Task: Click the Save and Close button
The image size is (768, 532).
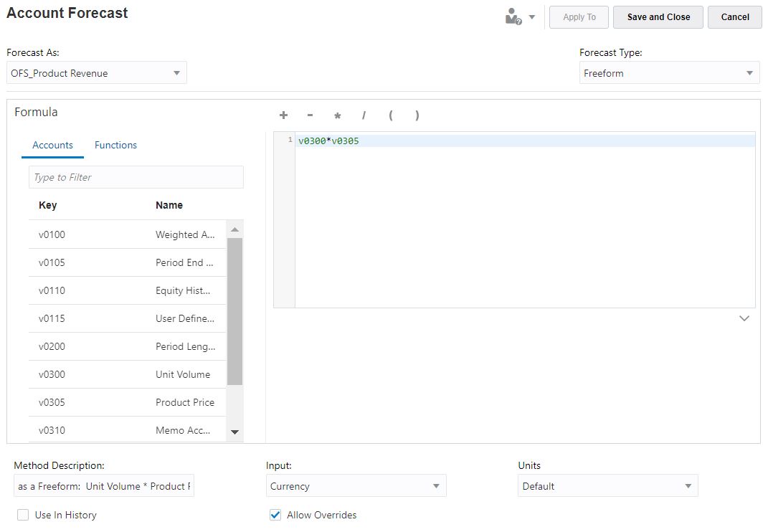Action: click(658, 17)
